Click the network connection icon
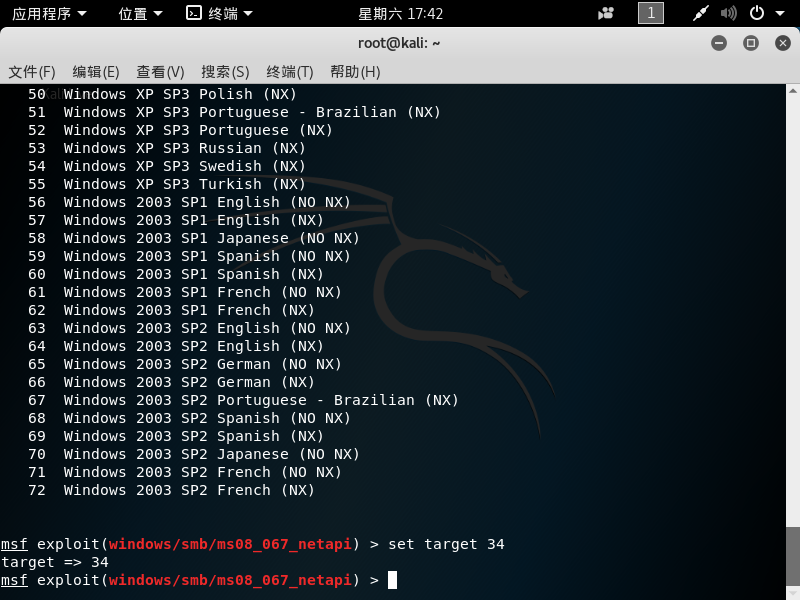This screenshot has height=600, width=800. (x=701, y=13)
